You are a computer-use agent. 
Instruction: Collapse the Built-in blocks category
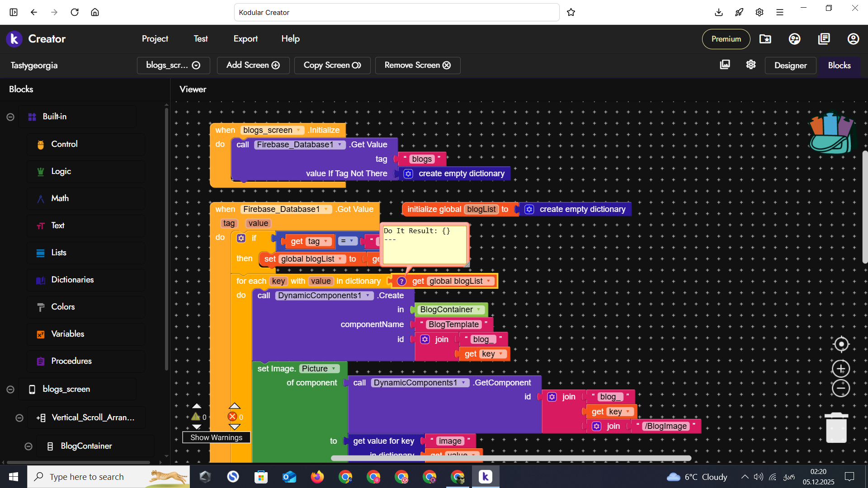point(10,117)
